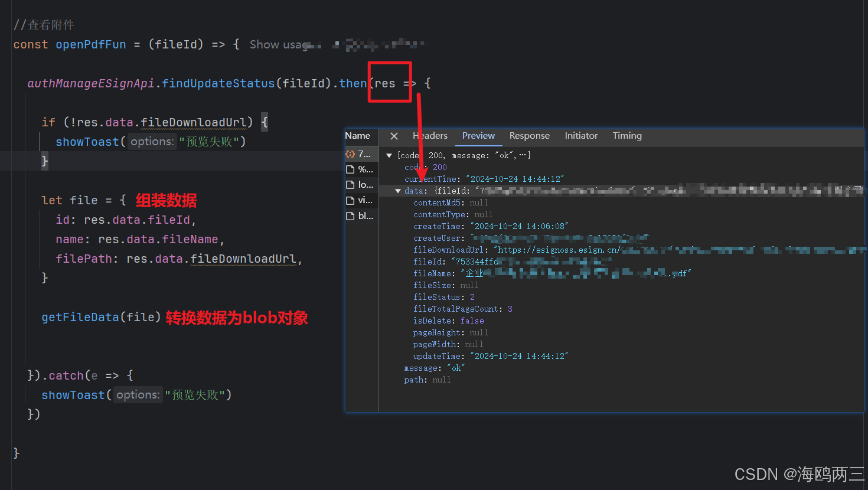Click the res.data.fileName expression
The image size is (868, 490).
158,239
